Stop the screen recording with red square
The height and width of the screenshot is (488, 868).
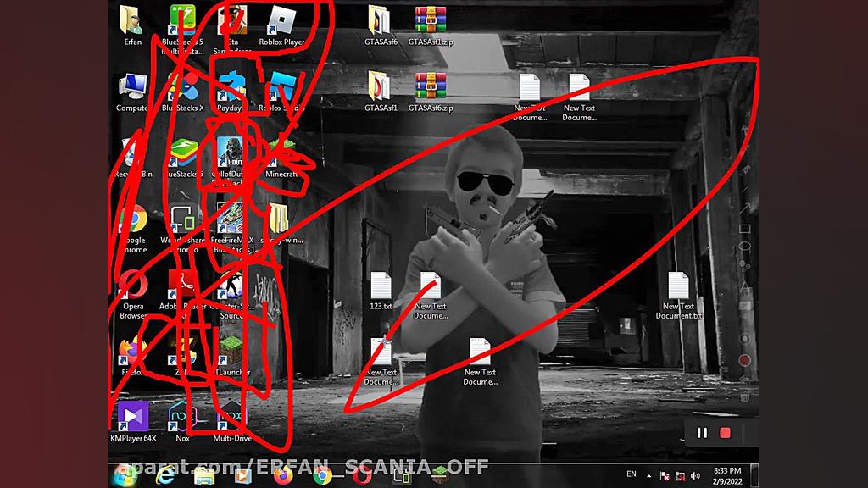725,433
